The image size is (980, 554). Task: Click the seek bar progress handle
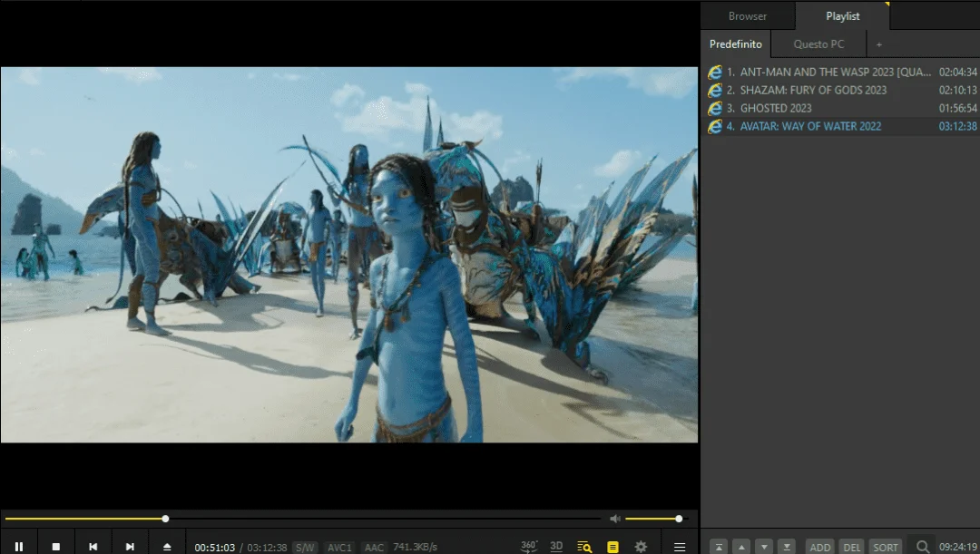[165, 519]
